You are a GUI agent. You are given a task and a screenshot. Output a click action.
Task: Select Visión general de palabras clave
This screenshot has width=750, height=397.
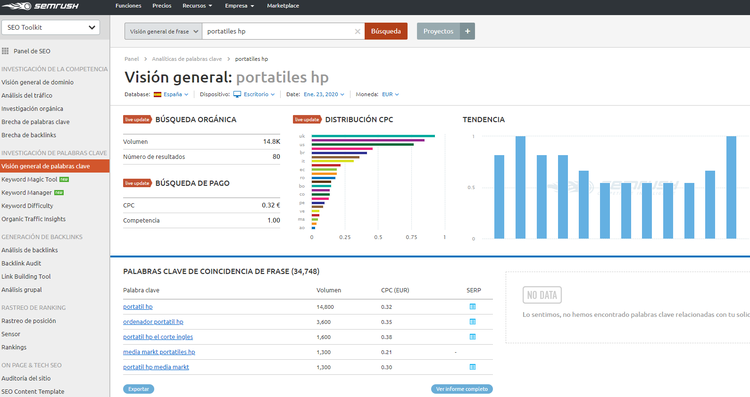click(55, 166)
